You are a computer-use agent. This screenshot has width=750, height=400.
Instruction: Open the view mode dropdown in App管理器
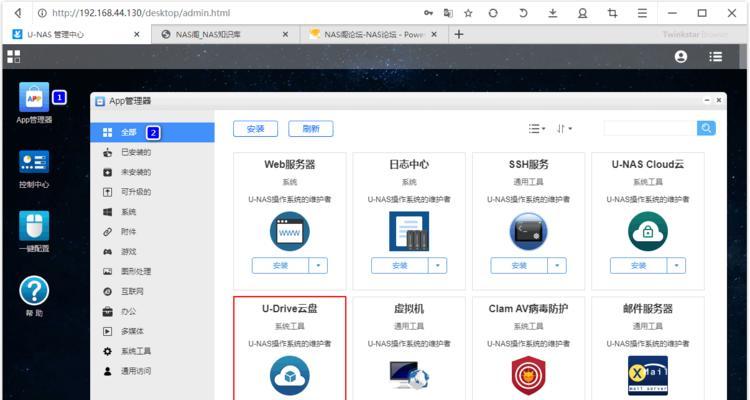[537, 128]
